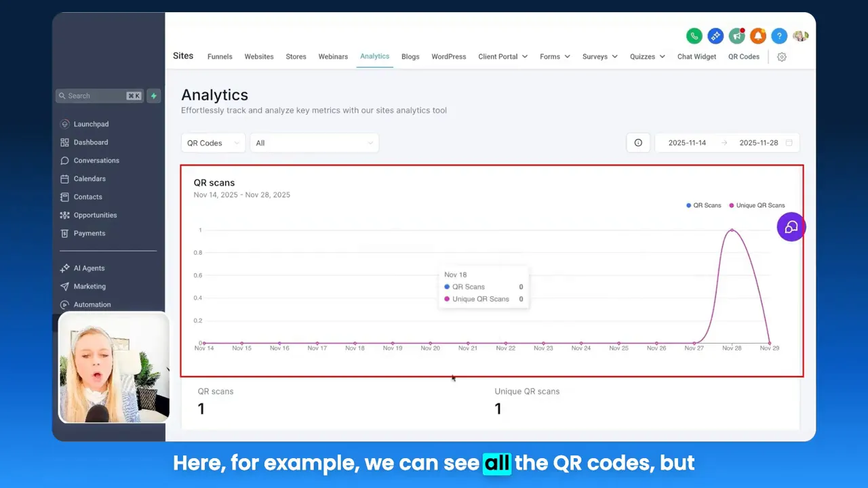Expand the Client Portal menu

point(502,57)
